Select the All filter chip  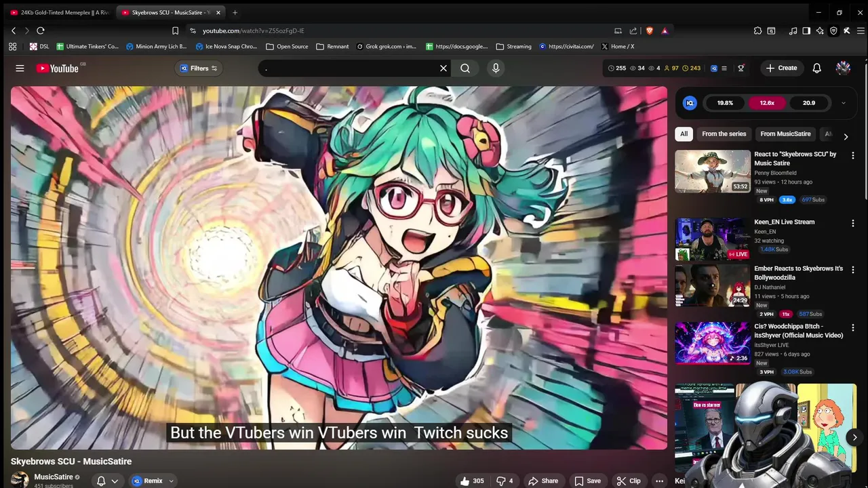pyautogui.click(x=684, y=134)
